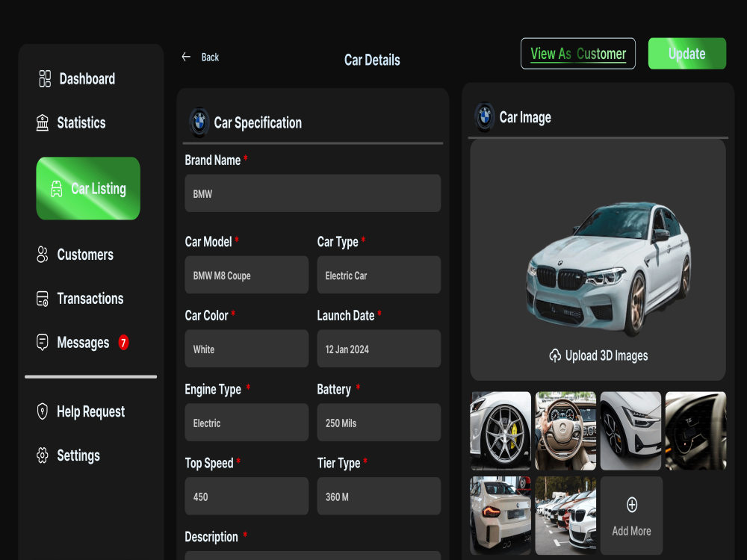Open Transactions in the sidebar
747x560 pixels.
click(80, 299)
